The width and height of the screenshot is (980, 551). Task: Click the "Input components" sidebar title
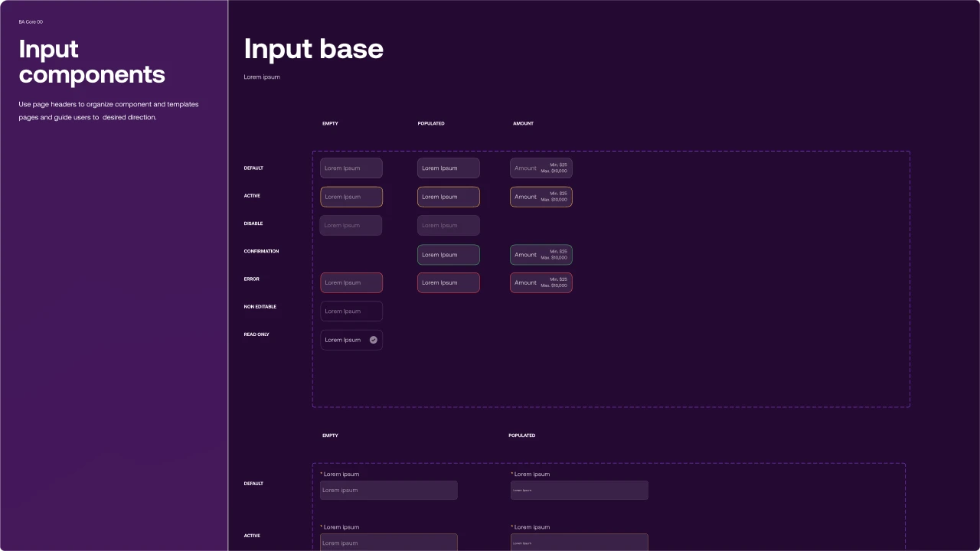[x=92, y=61]
